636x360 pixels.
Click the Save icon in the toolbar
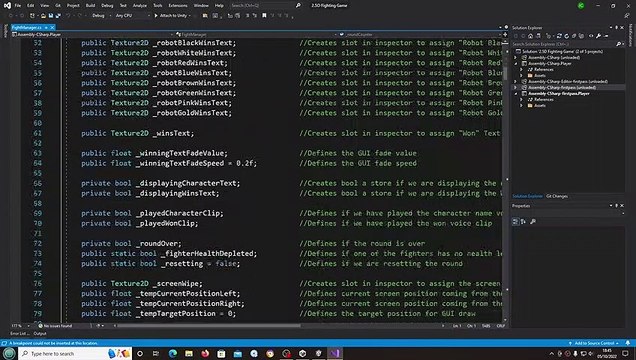click(x=51, y=15)
